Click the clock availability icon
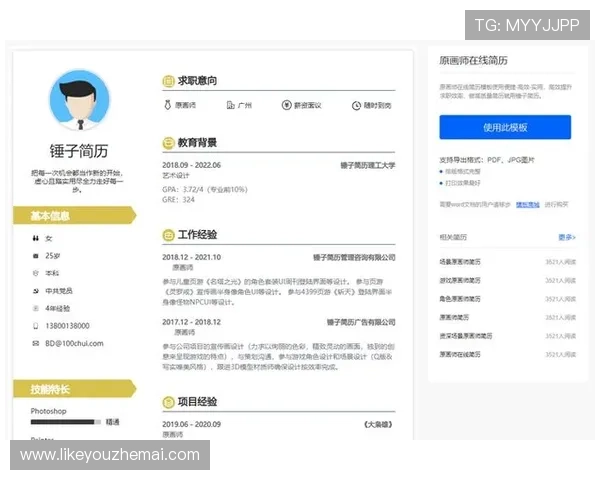 [x=356, y=106]
